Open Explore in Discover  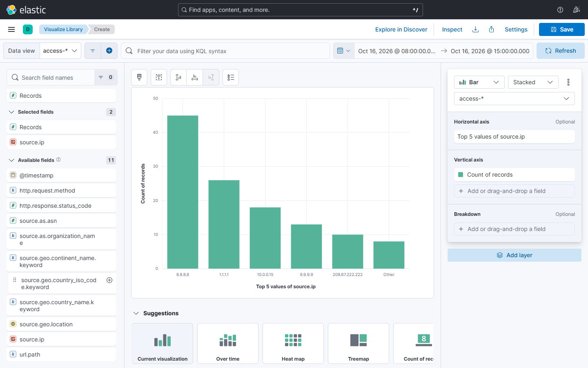tap(401, 29)
